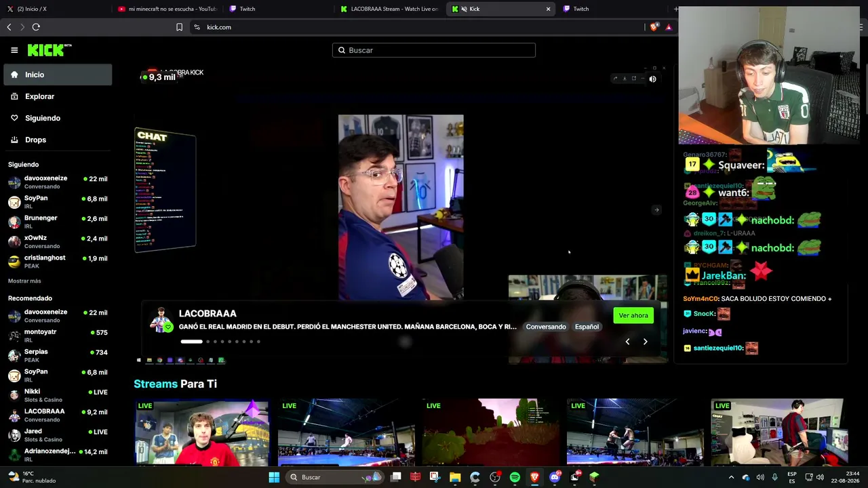The width and height of the screenshot is (868, 488).
Task: Open Task View on the taskbar
Action: [x=396, y=477]
